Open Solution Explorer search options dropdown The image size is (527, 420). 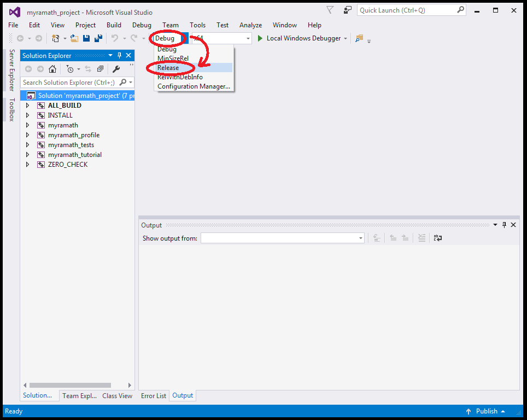click(x=131, y=83)
